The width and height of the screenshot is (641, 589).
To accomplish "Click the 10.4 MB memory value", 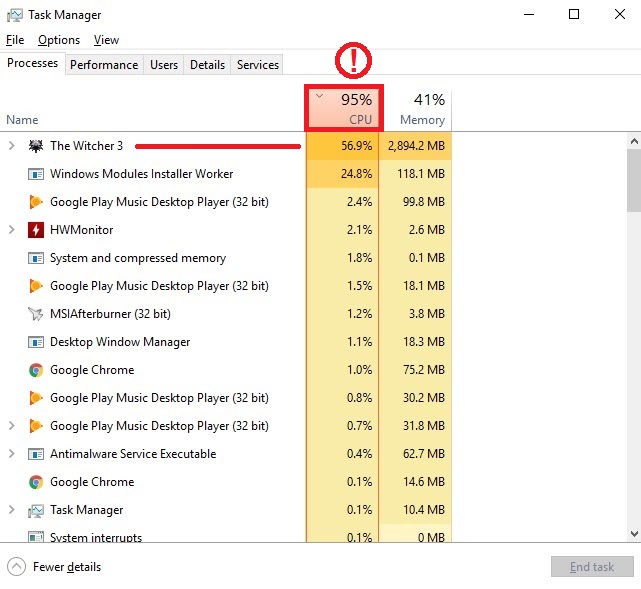I will click(x=424, y=510).
